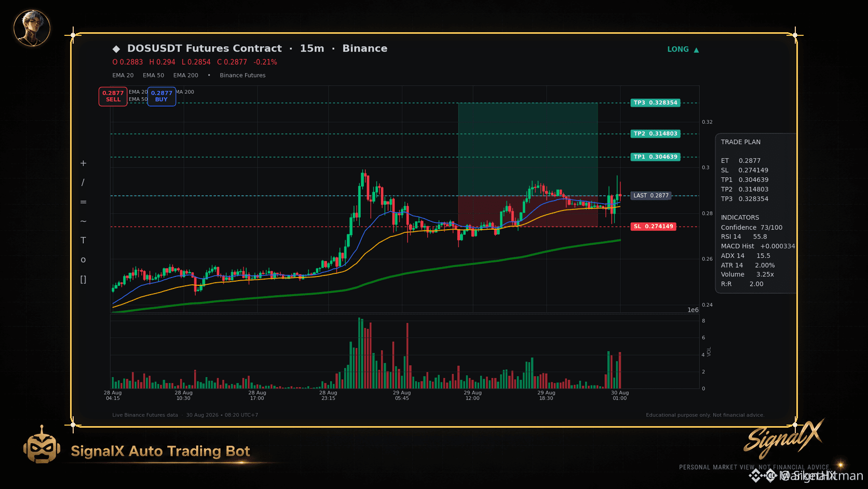Click the low price L 0.2854

pos(196,62)
